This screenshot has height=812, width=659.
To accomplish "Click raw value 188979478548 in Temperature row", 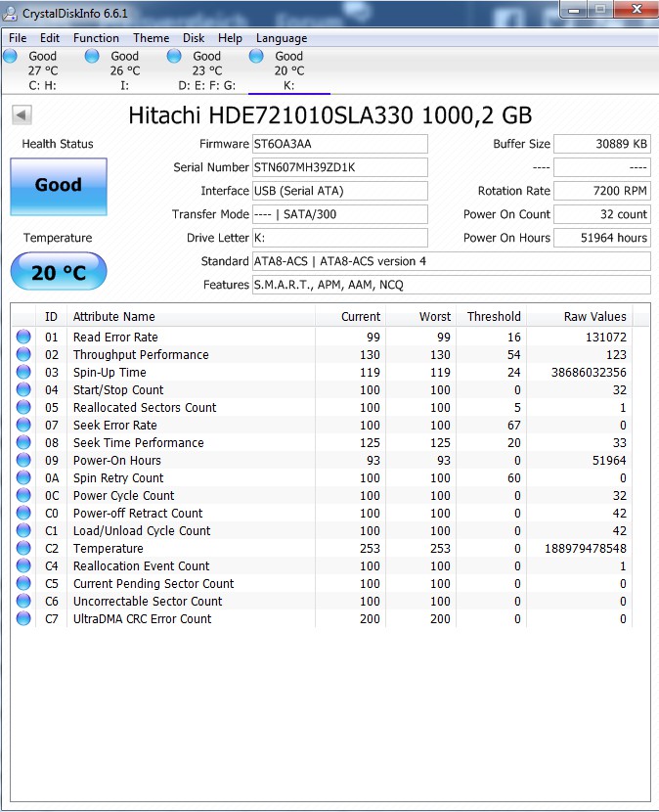I will tap(586, 549).
